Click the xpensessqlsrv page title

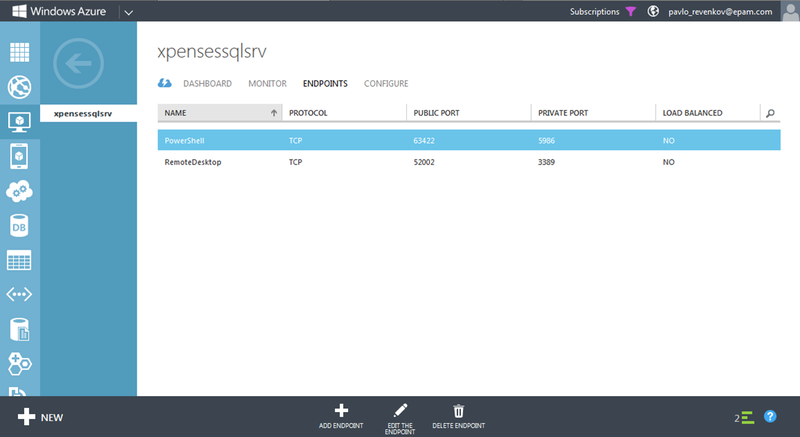coord(212,52)
